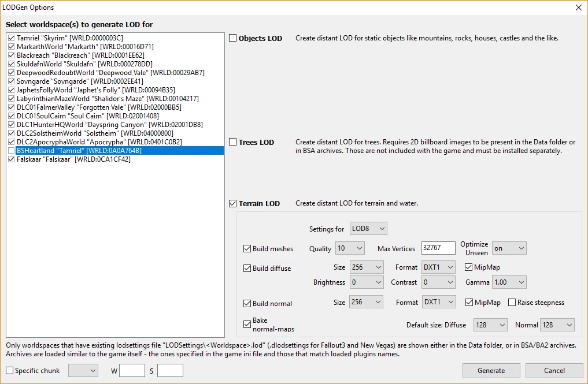Screen dimensions: 588x384
Task: Open the Optimize Unseen dropdown
Action: click(x=509, y=248)
